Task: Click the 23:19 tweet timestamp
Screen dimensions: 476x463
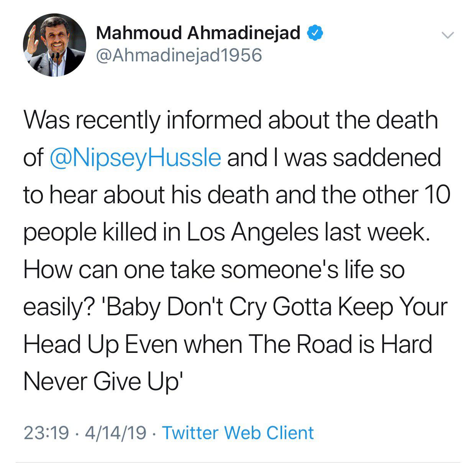Action: click(46, 433)
